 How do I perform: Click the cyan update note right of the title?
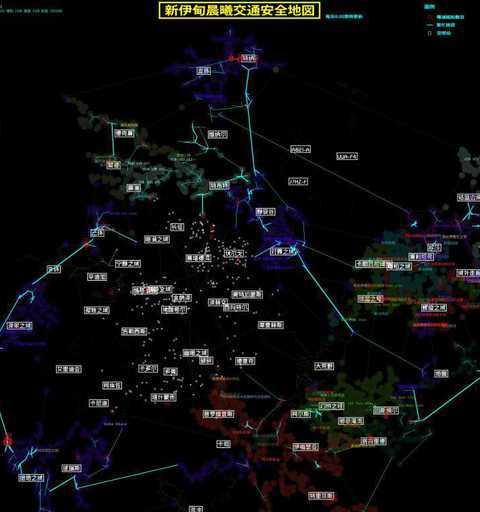[x=344, y=16]
